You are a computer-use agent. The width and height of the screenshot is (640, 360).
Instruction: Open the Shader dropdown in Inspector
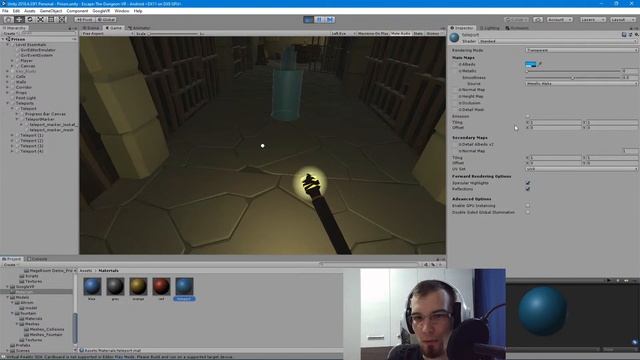[x=558, y=41]
